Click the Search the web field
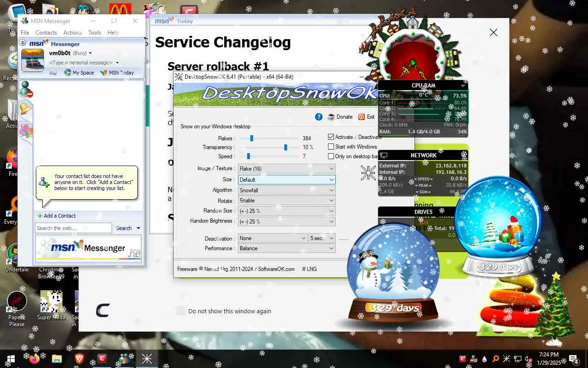Viewport: 588px width, 368px height. click(73, 228)
